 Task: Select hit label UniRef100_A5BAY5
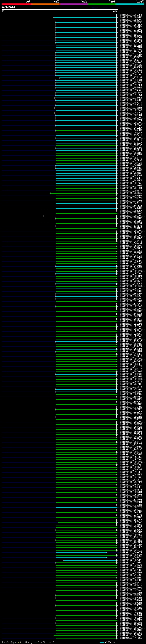pos(131,58)
